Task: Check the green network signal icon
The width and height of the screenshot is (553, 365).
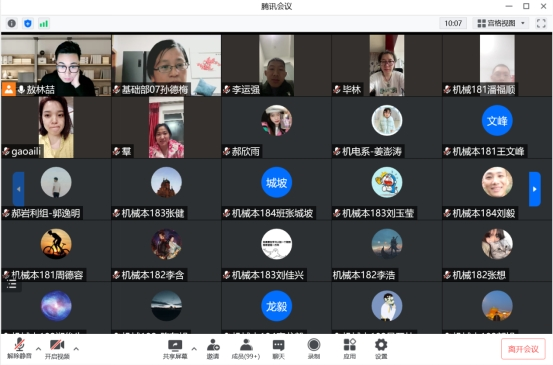Action: [x=44, y=24]
